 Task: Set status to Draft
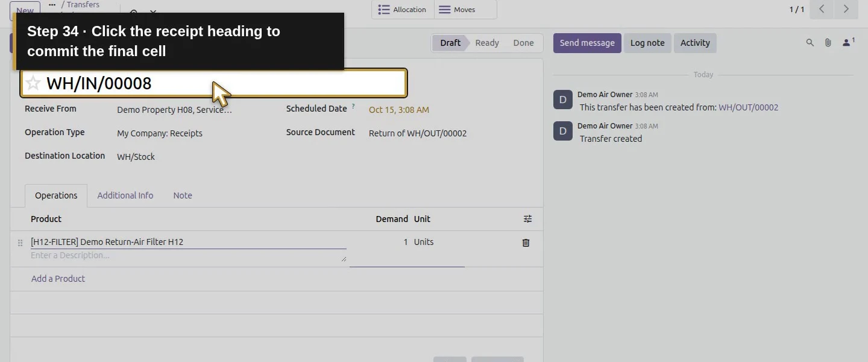pyautogui.click(x=450, y=43)
